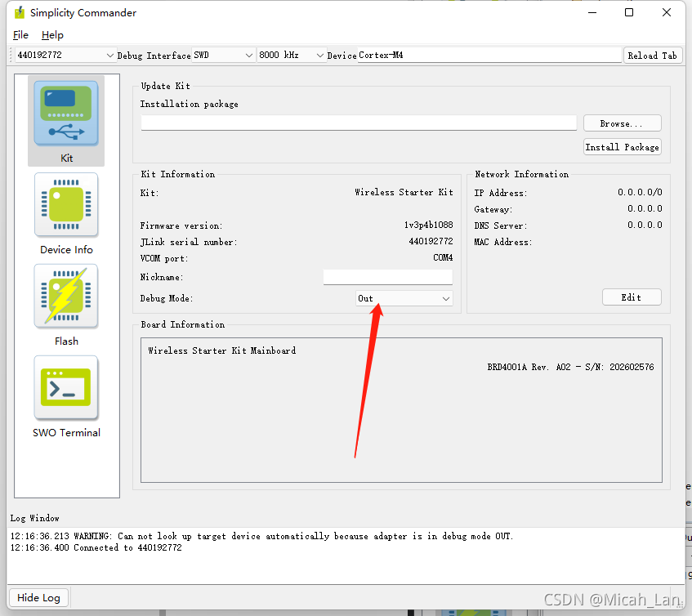Screen dimensions: 692x616
Task: Click the Nickname input field
Action: (388, 277)
